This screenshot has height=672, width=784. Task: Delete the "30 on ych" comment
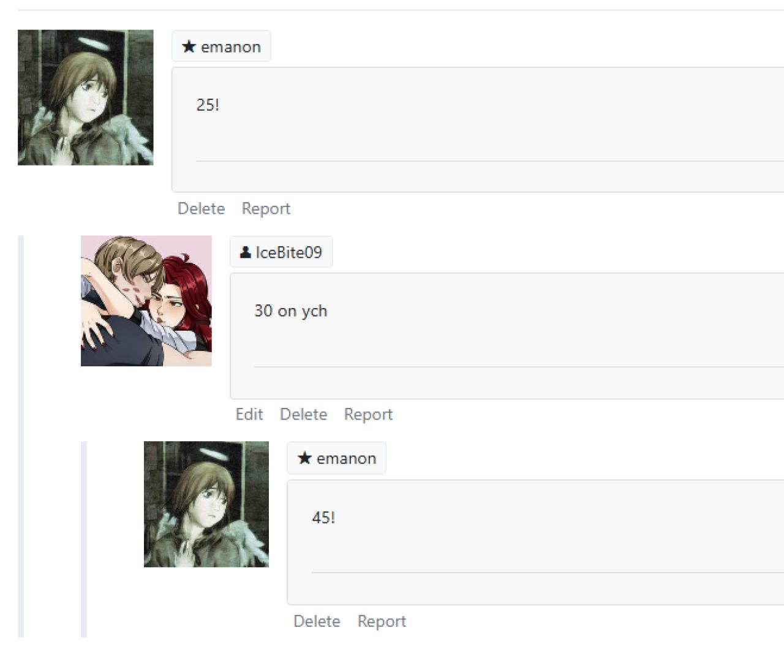(304, 414)
